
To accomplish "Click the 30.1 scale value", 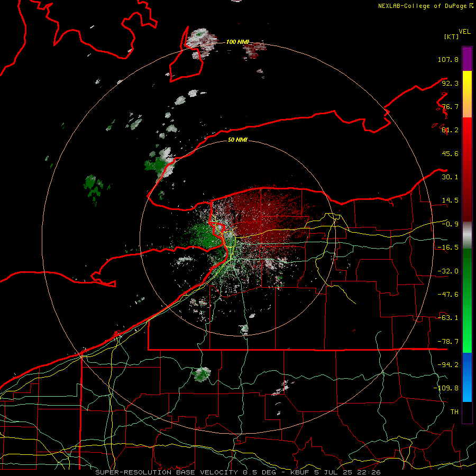I will coord(450,177).
